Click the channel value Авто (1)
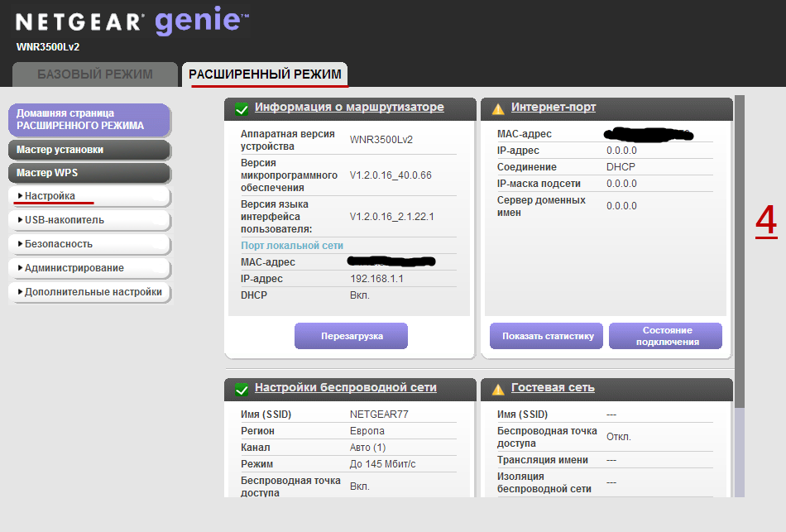786x532 pixels. [x=367, y=448]
